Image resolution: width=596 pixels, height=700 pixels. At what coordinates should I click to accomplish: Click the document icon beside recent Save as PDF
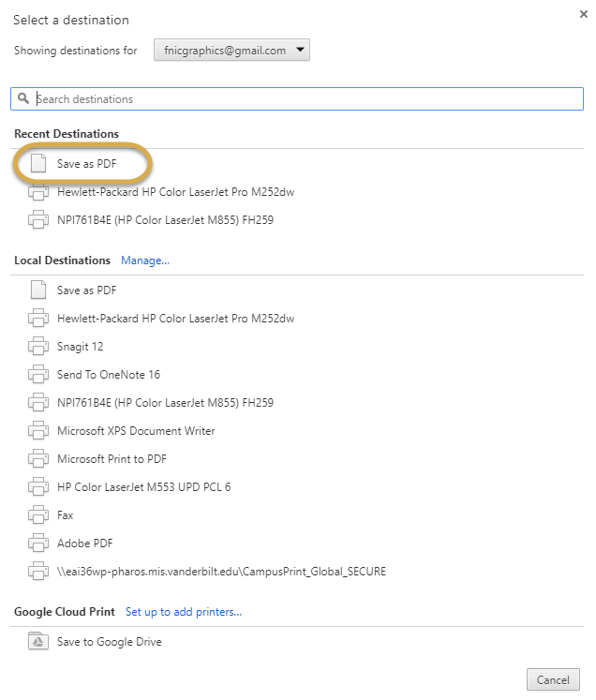click(38, 163)
